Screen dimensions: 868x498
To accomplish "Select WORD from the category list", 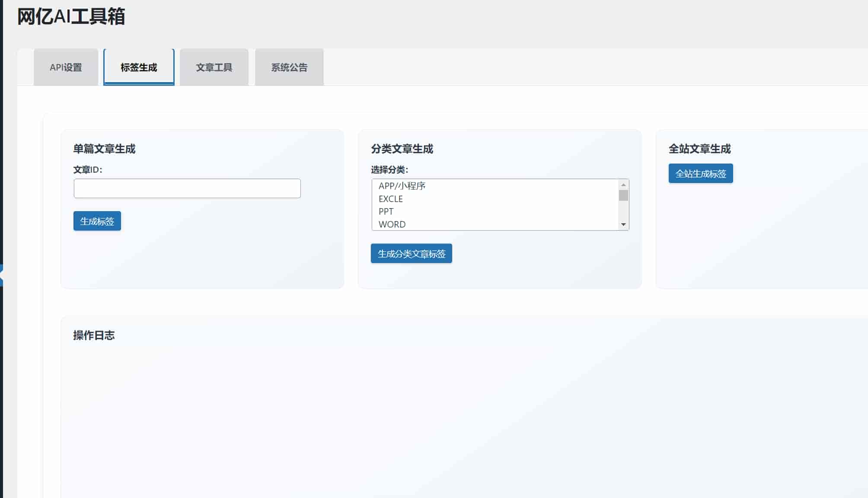I will (x=392, y=224).
